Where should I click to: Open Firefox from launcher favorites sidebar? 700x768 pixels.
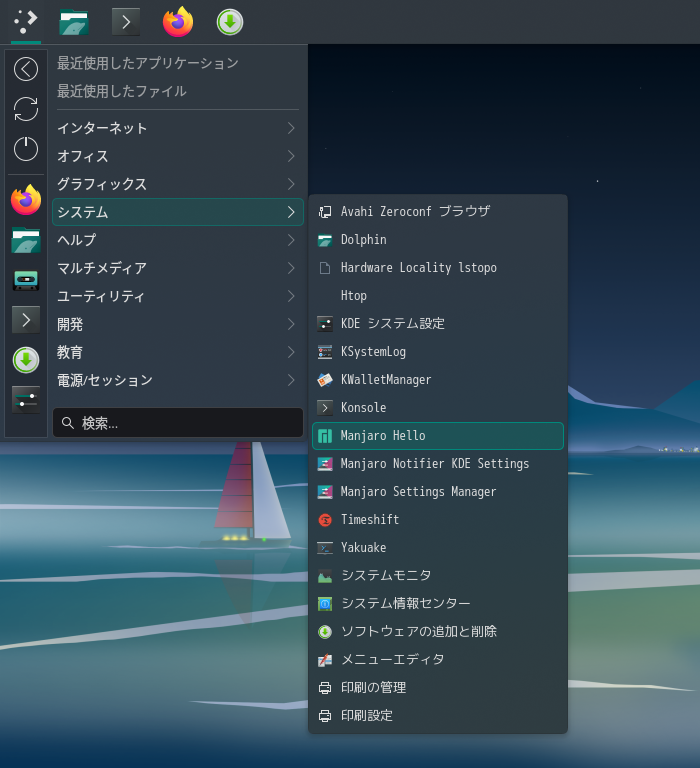point(26,200)
